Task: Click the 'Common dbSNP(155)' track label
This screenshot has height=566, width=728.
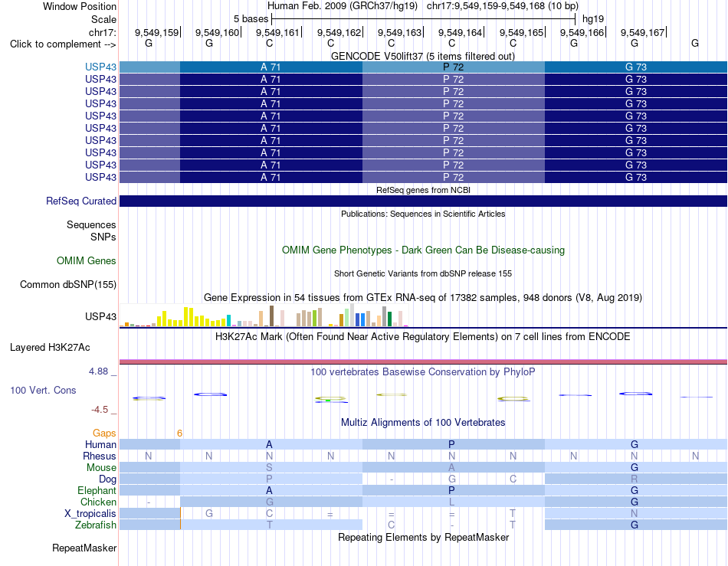Action: point(67,284)
